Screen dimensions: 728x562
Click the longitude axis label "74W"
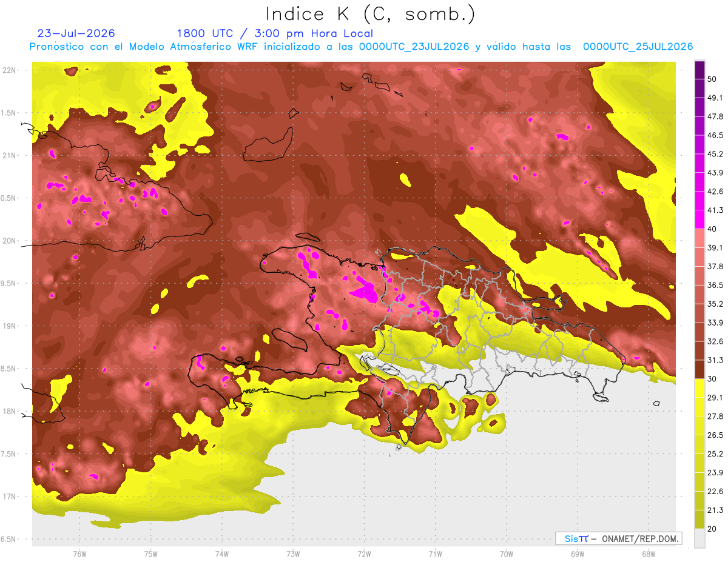(221, 554)
